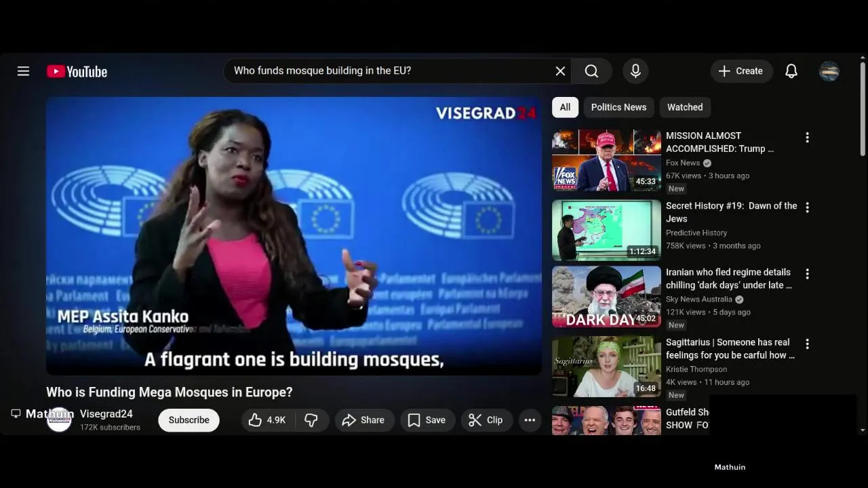
Task: Select the Watched filter chip
Action: click(x=685, y=107)
